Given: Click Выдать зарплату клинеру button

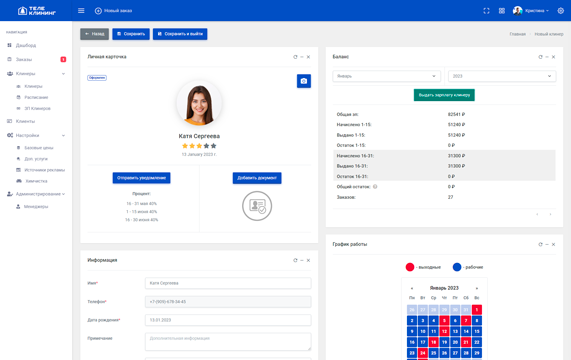Looking at the screenshot, I should click(444, 95).
